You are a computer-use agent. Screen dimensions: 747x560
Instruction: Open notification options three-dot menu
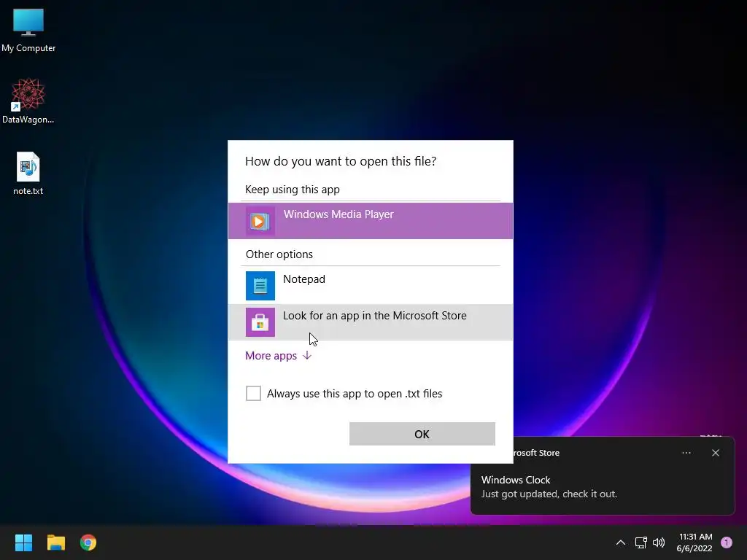pos(686,453)
